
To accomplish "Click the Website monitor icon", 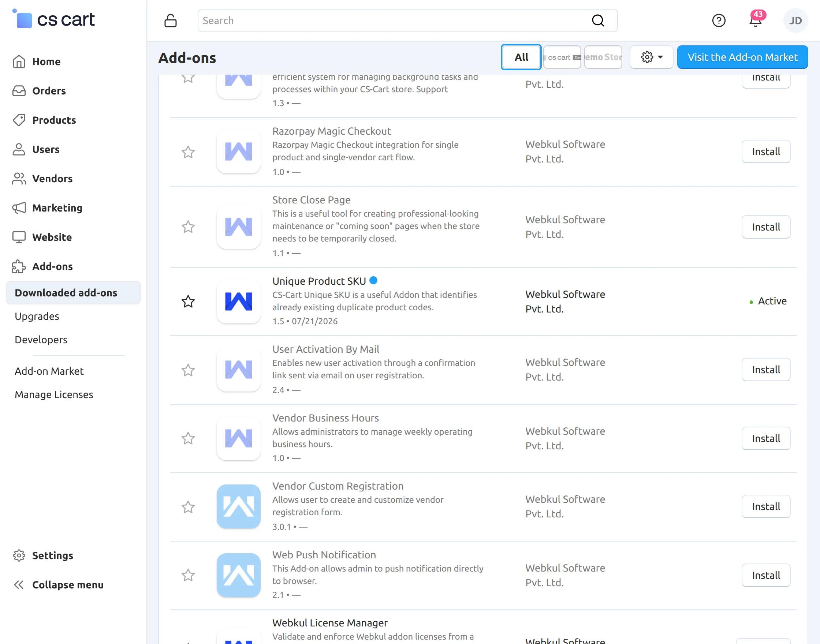I will click(19, 237).
